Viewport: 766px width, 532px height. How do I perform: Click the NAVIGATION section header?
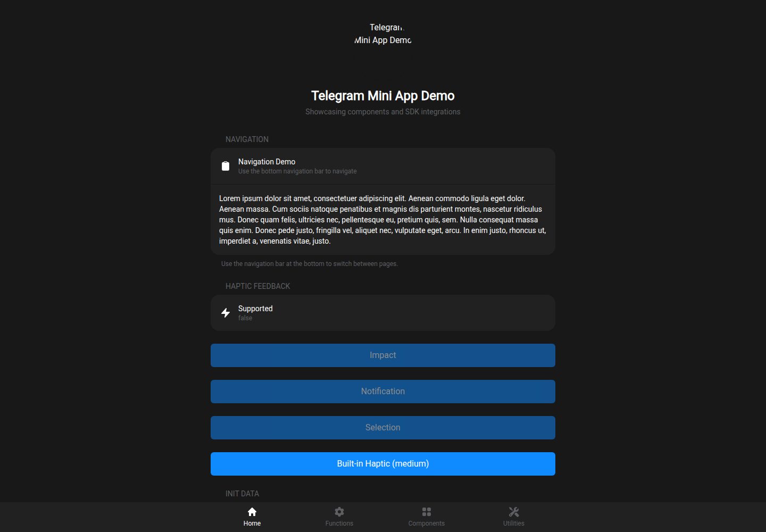click(247, 139)
